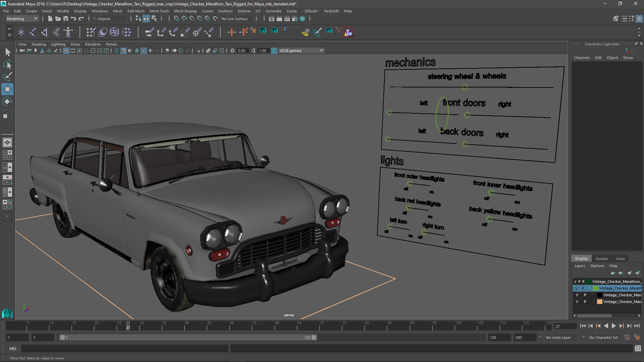Toggle wireframe display in panel toolbar

pos(116,51)
